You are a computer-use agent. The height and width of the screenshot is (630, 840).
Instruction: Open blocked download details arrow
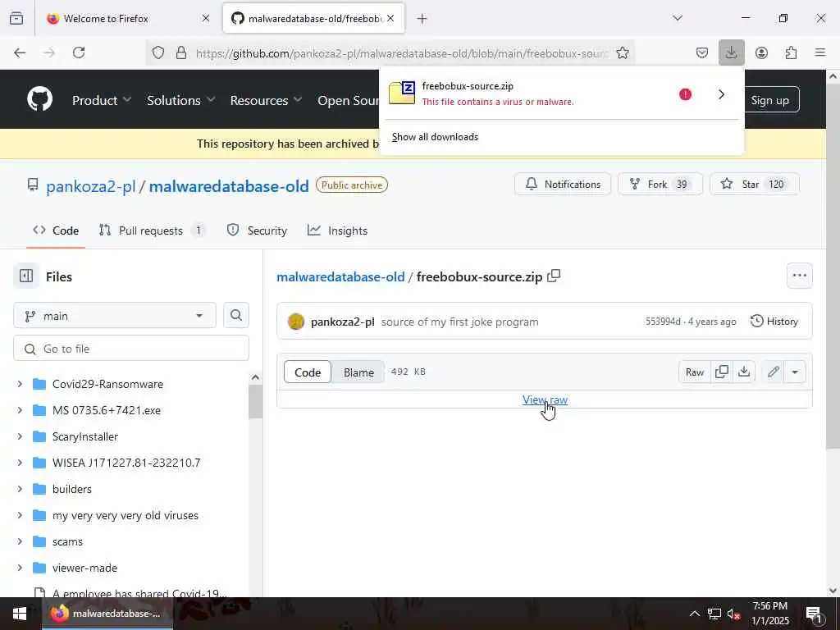pos(722,94)
